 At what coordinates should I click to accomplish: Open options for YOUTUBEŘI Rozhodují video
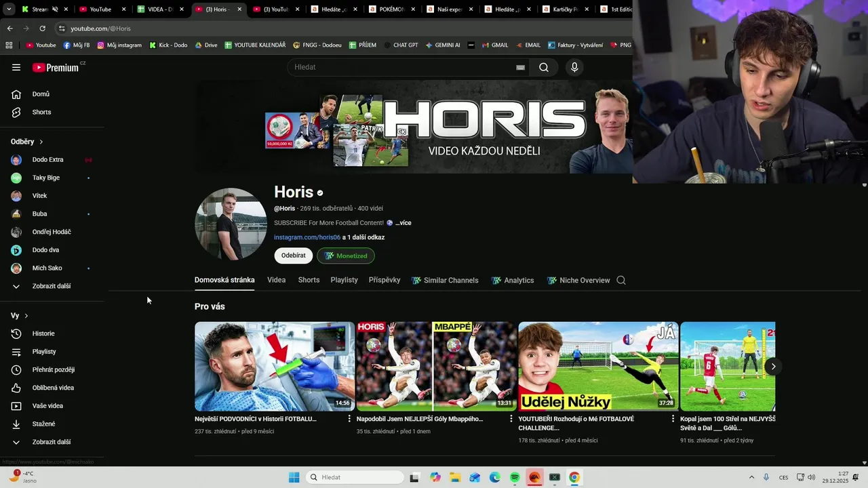pyautogui.click(x=673, y=419)
